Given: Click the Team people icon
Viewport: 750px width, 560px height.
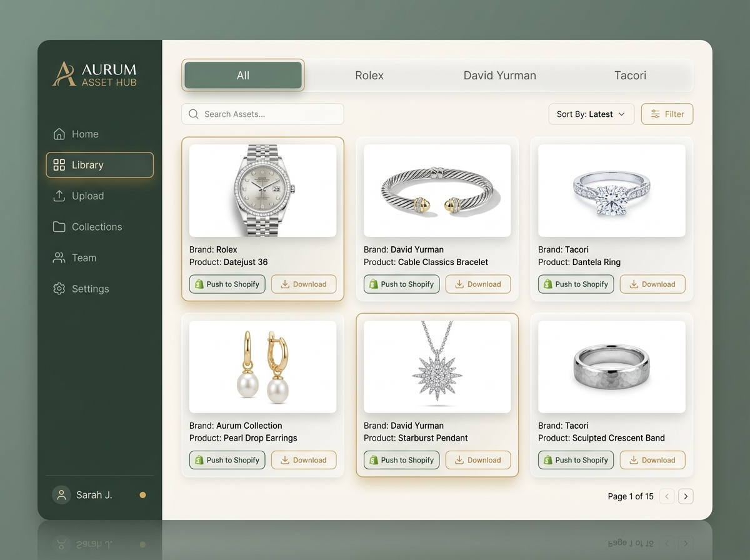Looking at the screenshot, I should point(59,257).
